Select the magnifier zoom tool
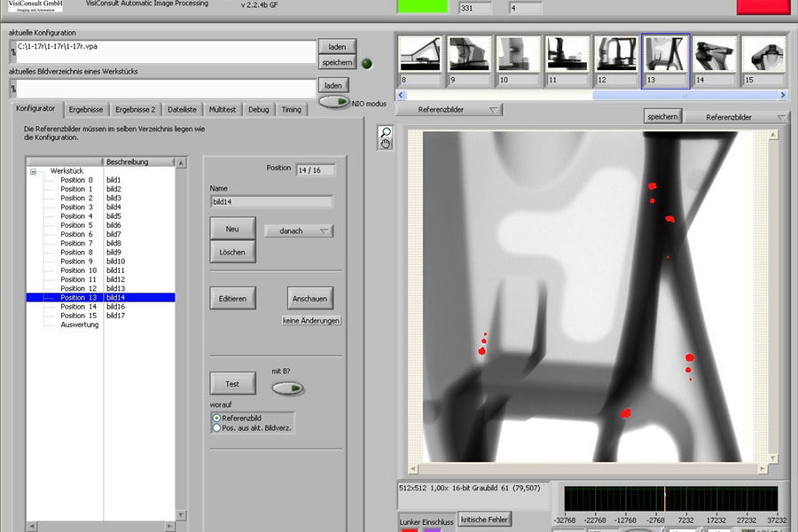This screenshot has width=798, height=532. click(x=386, y=133)
